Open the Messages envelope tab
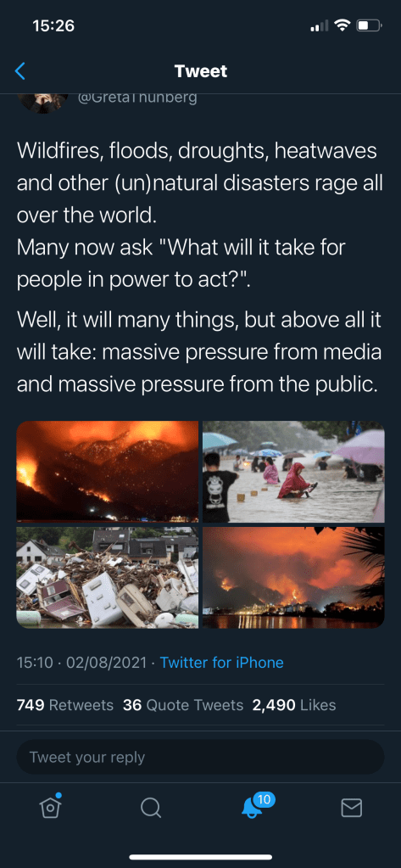Viewport: 401px width, 868px height. coord(351,808)
